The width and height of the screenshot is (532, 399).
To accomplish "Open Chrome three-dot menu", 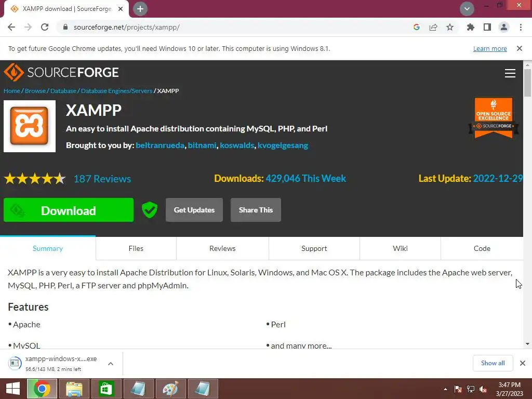I will click(x=521, y=27).
